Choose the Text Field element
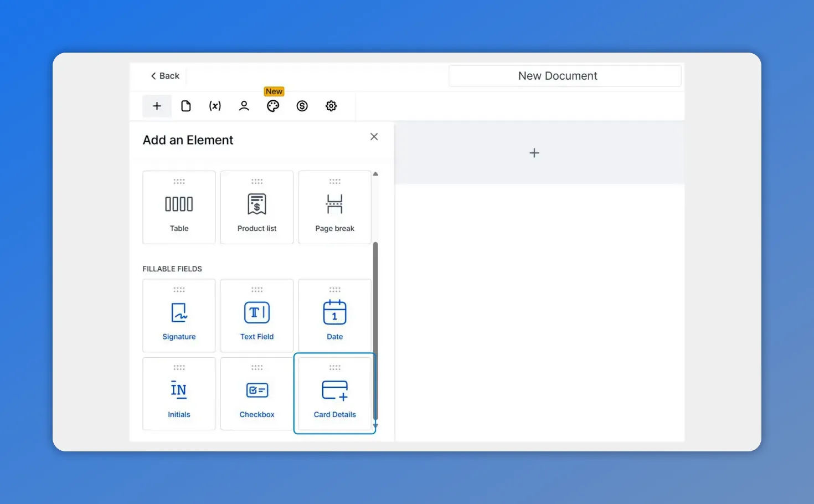Screen dimensions: 814x504 click(x=257, y=316)
